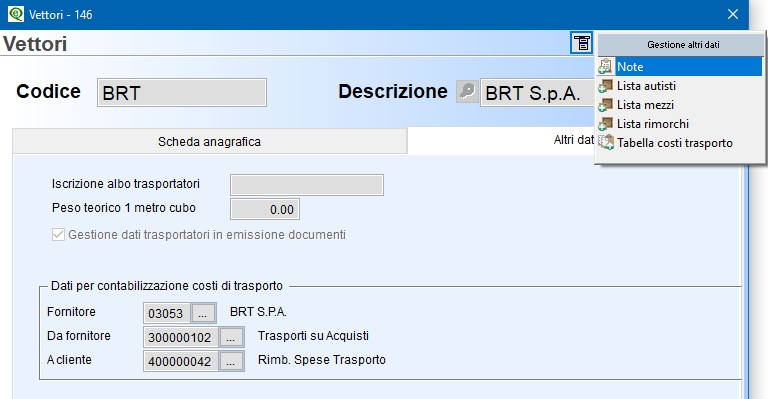The width and height of the screenshot is (768, 399).
Task: Click the Gestione altri dati toolbar icon
Action: tap(581, 43)
